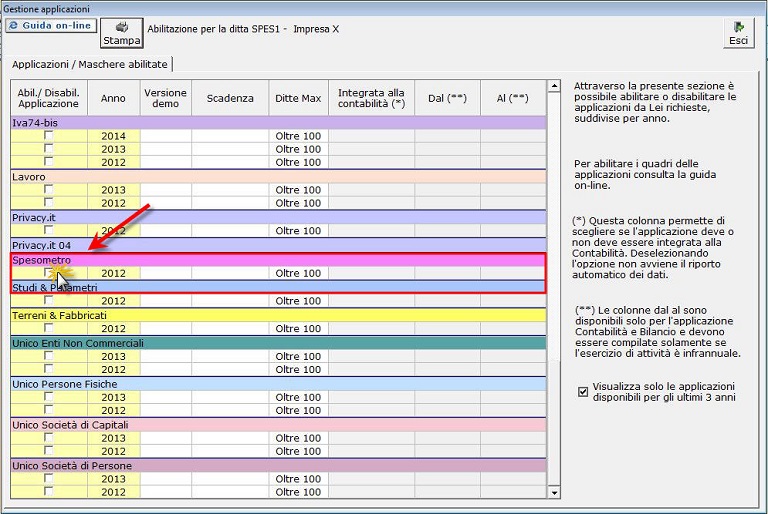Enable Unico Persone Fisiche 2013 checkbox
This screenshot has width=768, height=514.
pyautogui.click(x=48, y=396)
